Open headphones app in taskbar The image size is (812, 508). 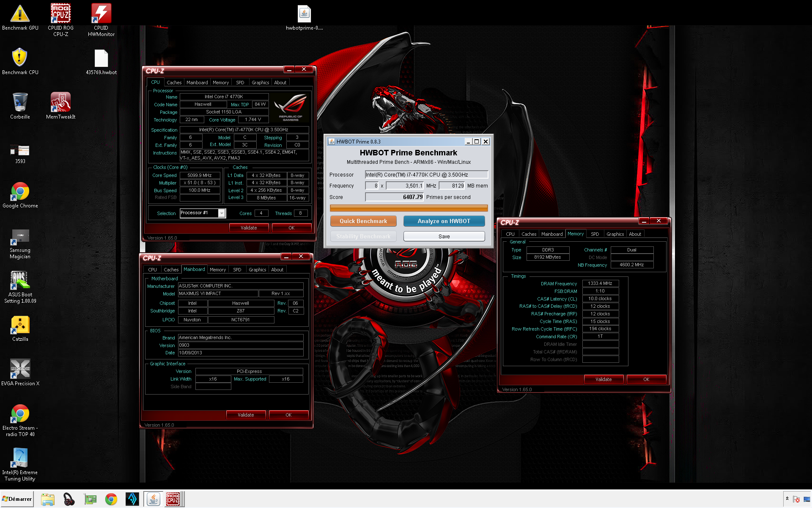(x=69, y=499)
